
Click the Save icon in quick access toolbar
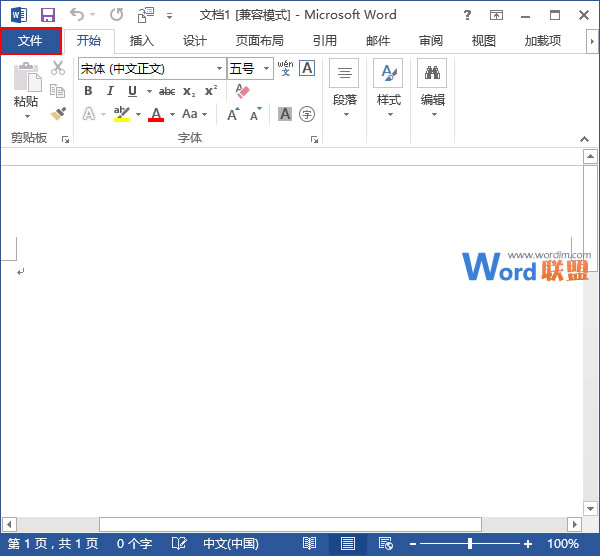coord(48,15)
